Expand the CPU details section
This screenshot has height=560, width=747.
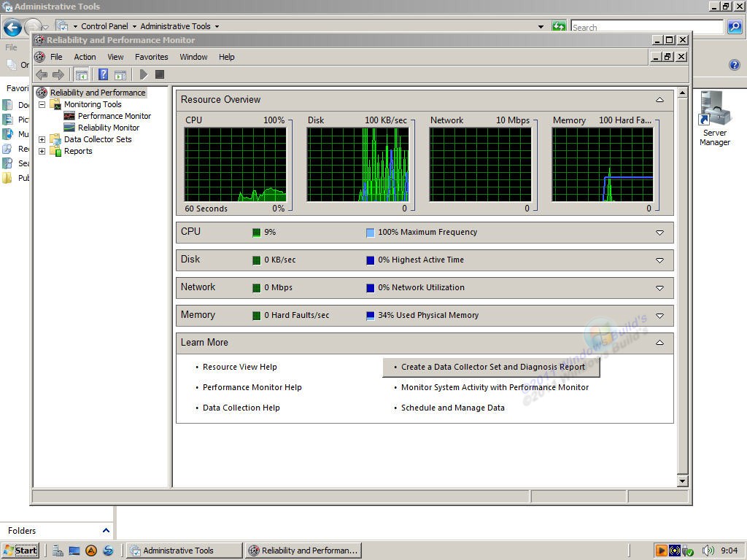[x=659, y=233]
